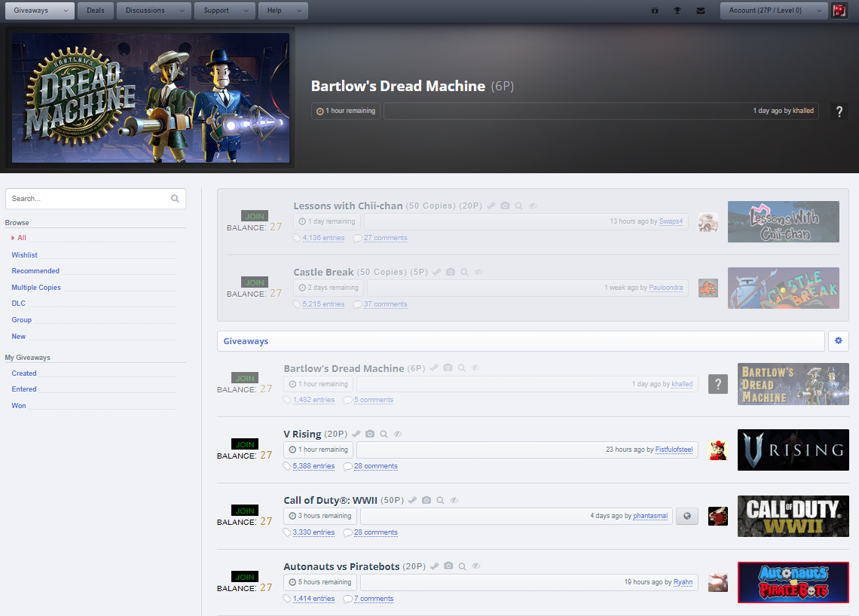The width and height of the screenshot is (859, 616).
Task: Expand the Support dropdown arrow
Action: (x=246, y=11)
